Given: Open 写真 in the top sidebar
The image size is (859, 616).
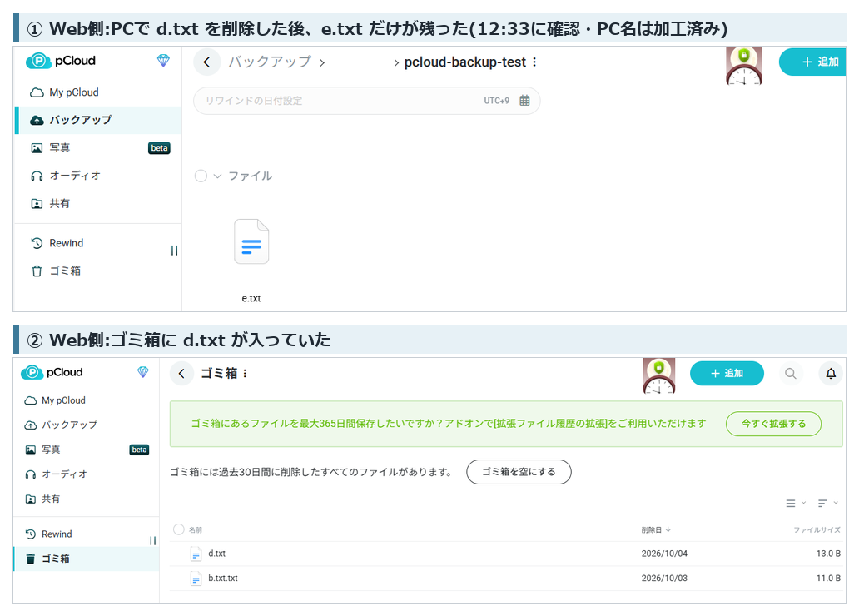Looking at the screenshot, I should [x=97, y=148].
